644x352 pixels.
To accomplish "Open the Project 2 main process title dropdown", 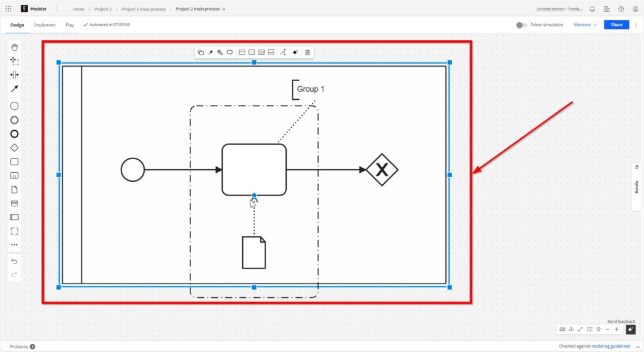I will tap(200, 9).
